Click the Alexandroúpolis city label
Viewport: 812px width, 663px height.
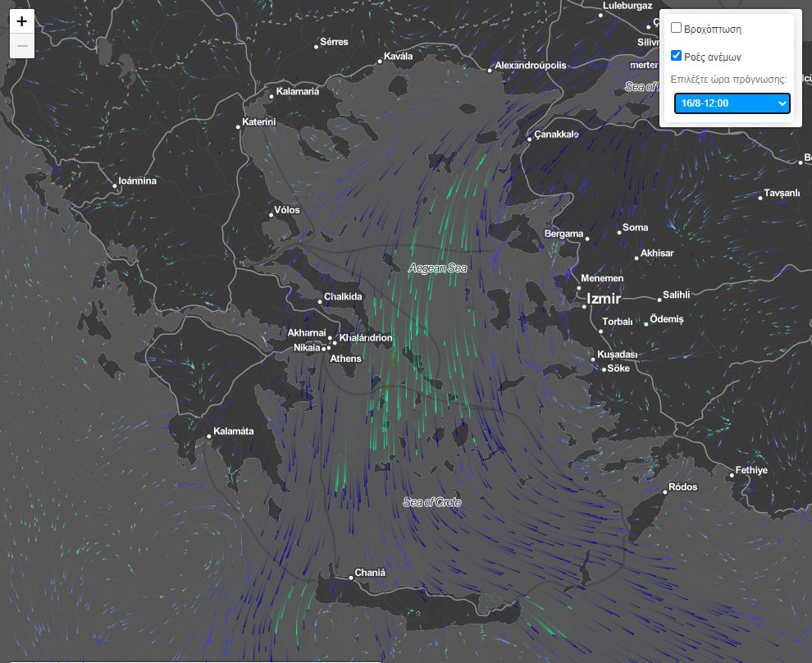pos(531,66)
